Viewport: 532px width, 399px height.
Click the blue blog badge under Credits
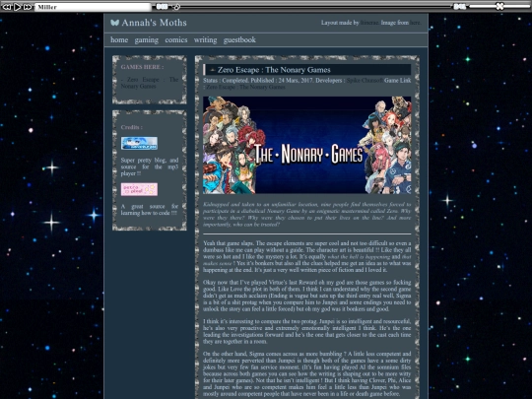139,143
